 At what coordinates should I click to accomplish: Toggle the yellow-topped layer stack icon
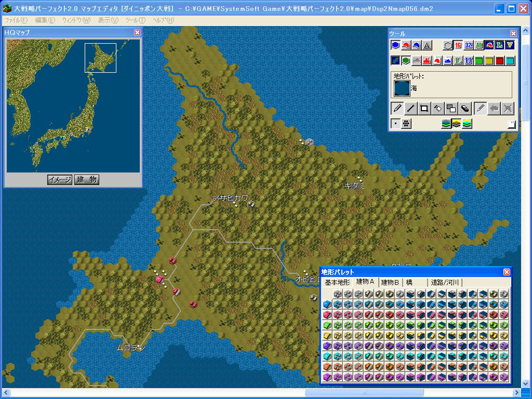(x=457, y=124)
